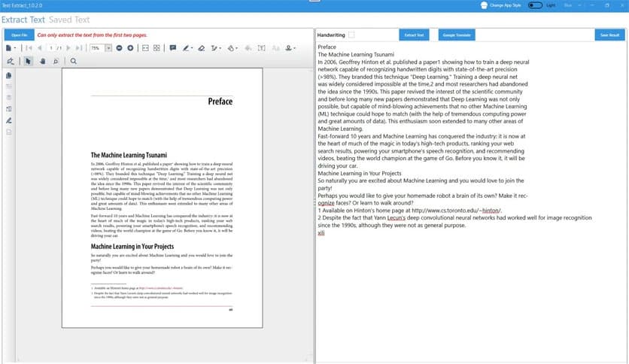Open the new document icon in PDF toolbar
The image size is (629, 364).
coord(9,48)
